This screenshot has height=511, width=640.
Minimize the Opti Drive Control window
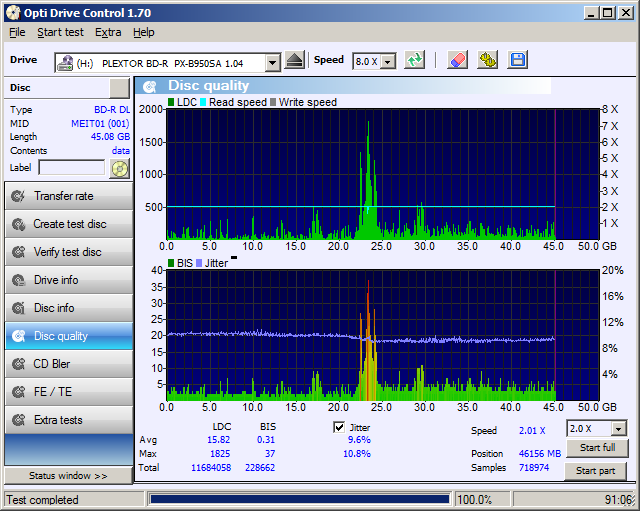tap(591, 13)
